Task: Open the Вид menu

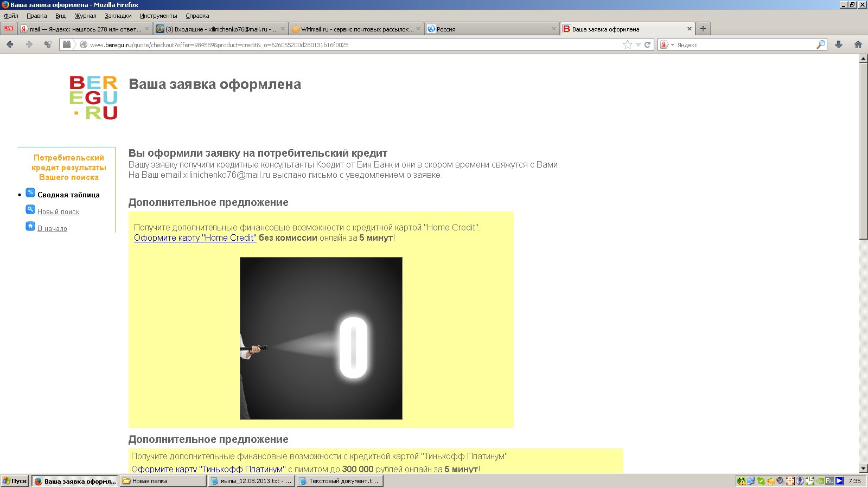Action: [60, 16]
